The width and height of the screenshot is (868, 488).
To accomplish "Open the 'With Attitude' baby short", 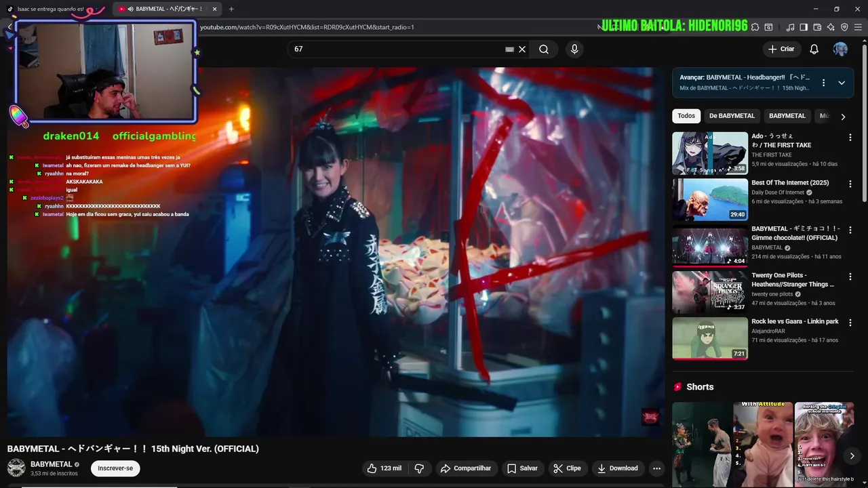I will (x=763, y=444).
